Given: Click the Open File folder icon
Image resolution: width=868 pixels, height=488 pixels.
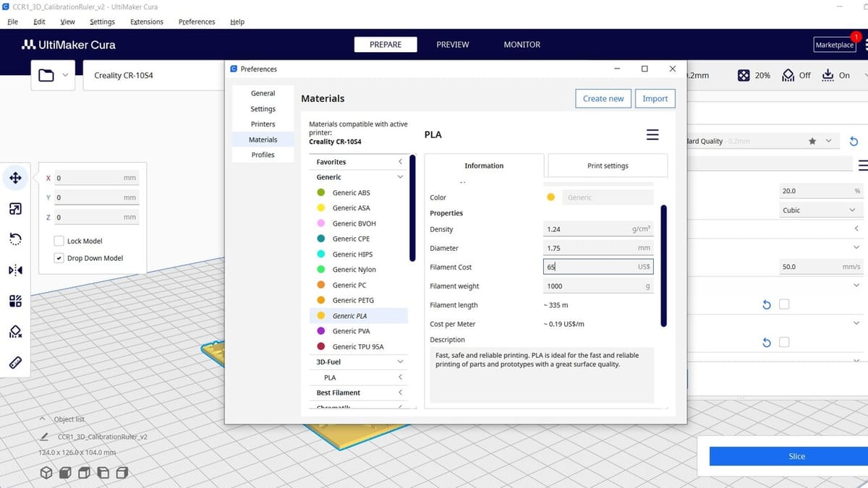Looking at the screenshot, I should pyautogui.click(x=46, y=75).
